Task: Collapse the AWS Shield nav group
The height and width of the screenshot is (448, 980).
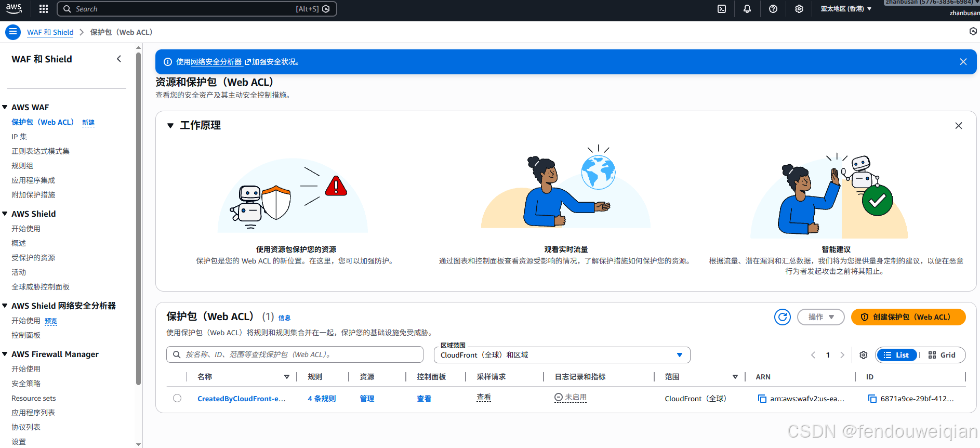Action: click(5, 214)
